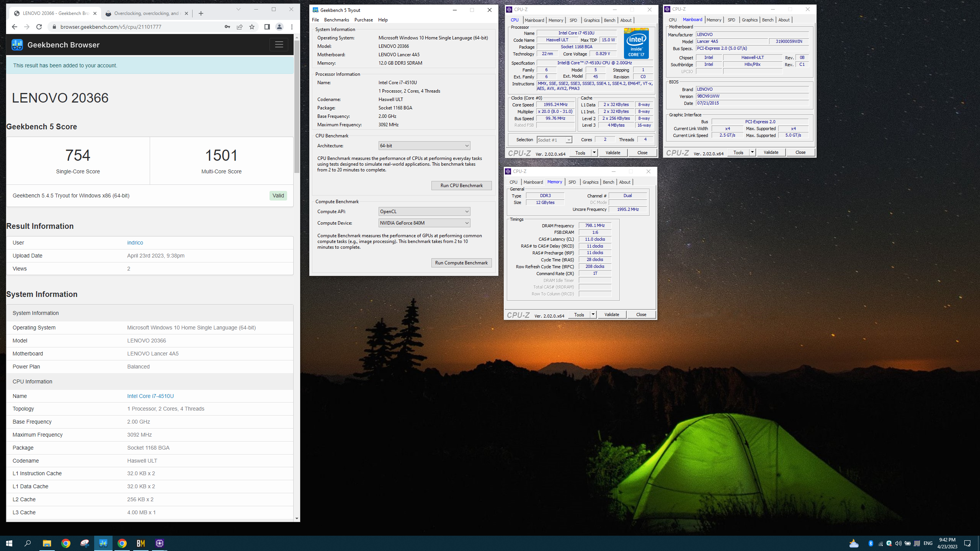This screenshot has width=980, height=551.
Task: Click scrollbar down arrow in browser
Action: click(297, 518)
